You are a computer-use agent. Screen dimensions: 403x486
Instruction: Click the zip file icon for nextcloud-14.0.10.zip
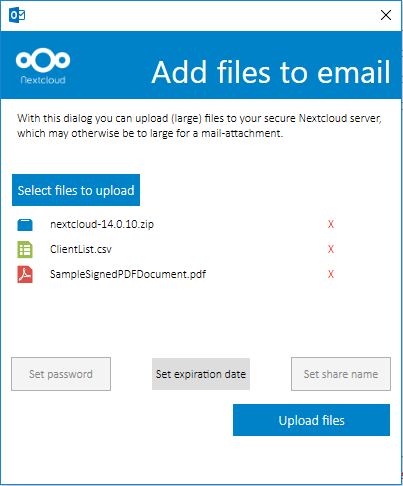(x=25, y=225)
